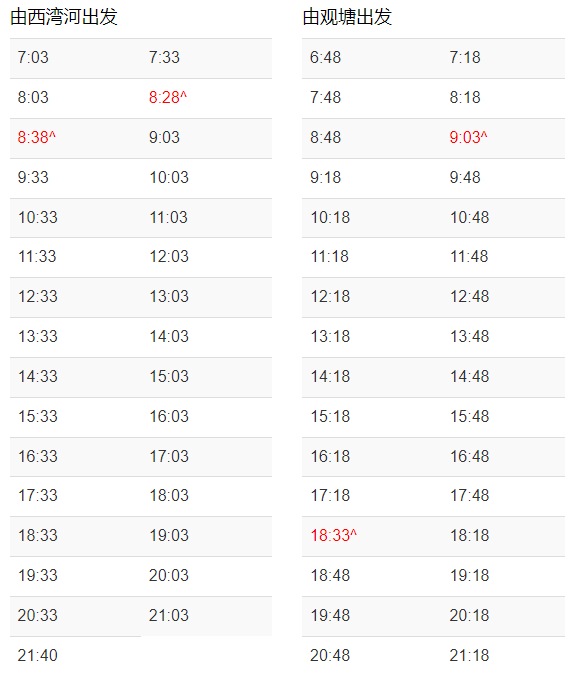Image resolution: width=568 pixels, height=673 pixels.
Task: Click the red 8:38^ departure from Sai Wan Ho
Action: pos(36,137)
